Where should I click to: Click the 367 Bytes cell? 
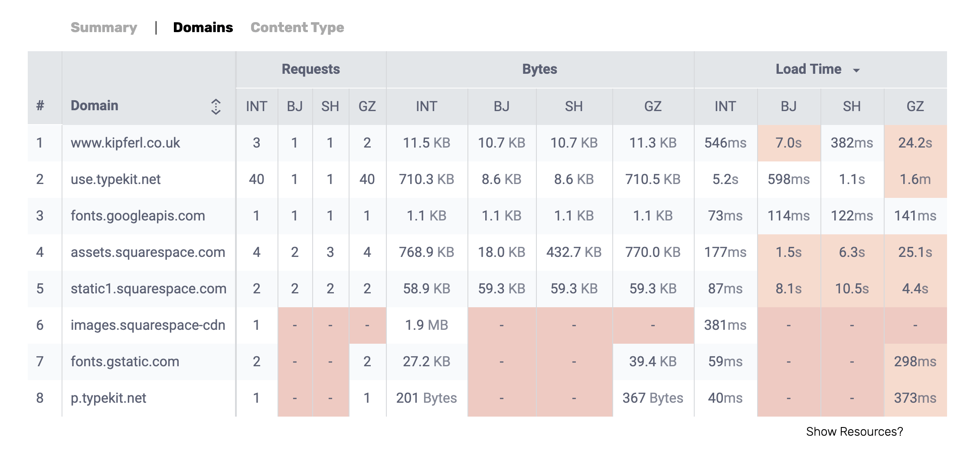(653, 398)
